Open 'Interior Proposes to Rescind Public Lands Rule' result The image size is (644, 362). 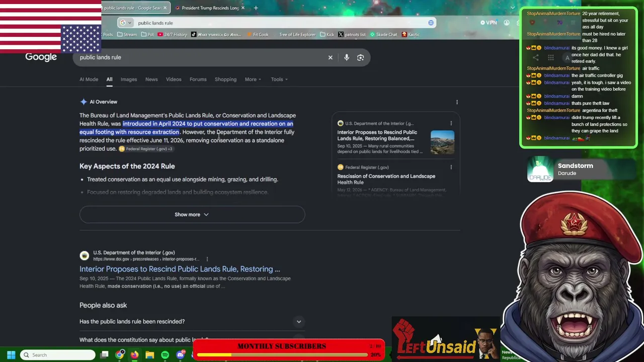(180, 269)
